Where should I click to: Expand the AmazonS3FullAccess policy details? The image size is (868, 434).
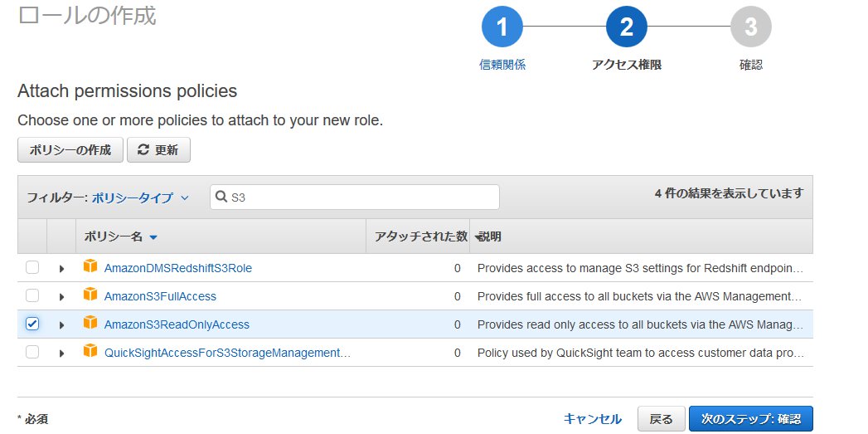(x=61, y=297)
